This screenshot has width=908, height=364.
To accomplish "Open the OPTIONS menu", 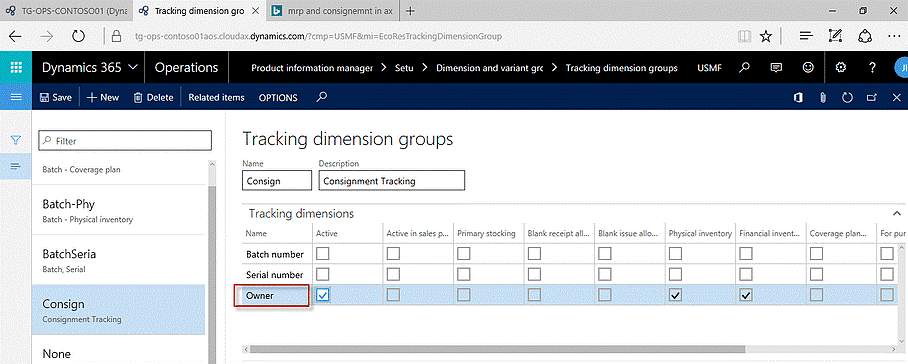I will [x=278, y=98].
